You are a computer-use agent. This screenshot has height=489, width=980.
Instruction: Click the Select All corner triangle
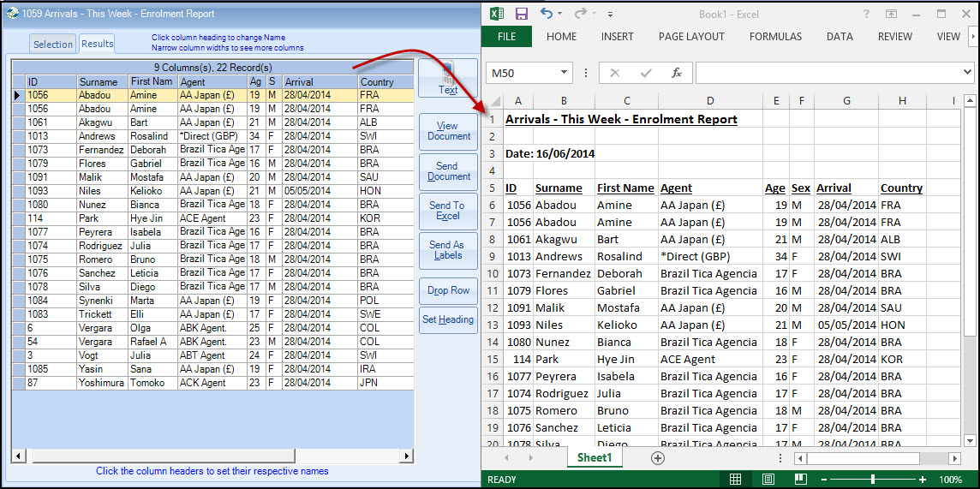coord(494,101)
